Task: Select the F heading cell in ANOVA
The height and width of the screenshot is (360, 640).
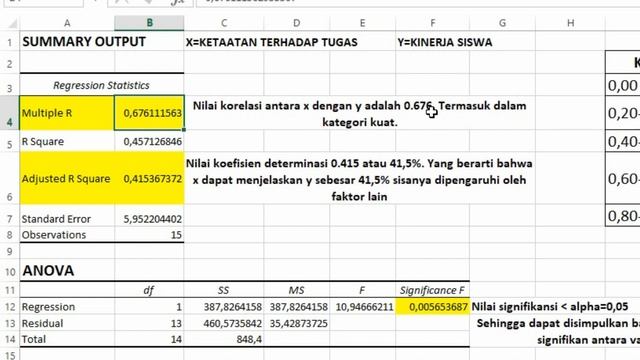Action: 362,290
